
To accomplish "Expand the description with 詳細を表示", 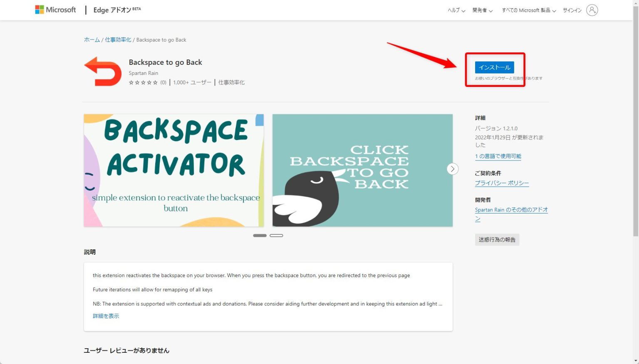I will 106,316.
